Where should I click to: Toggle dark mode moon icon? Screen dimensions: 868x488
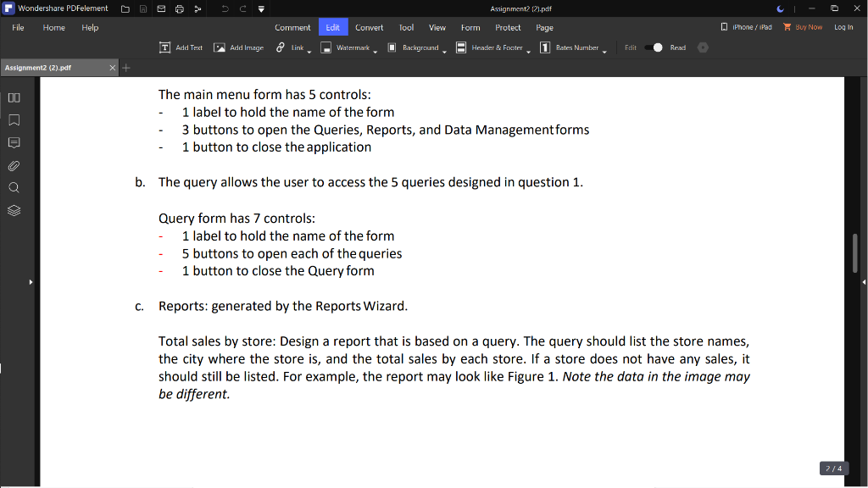click(x=781, y=8)
